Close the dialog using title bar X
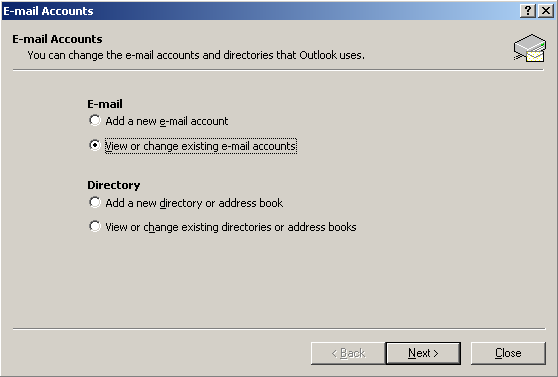Screen dimensions: 558x377 545,11
